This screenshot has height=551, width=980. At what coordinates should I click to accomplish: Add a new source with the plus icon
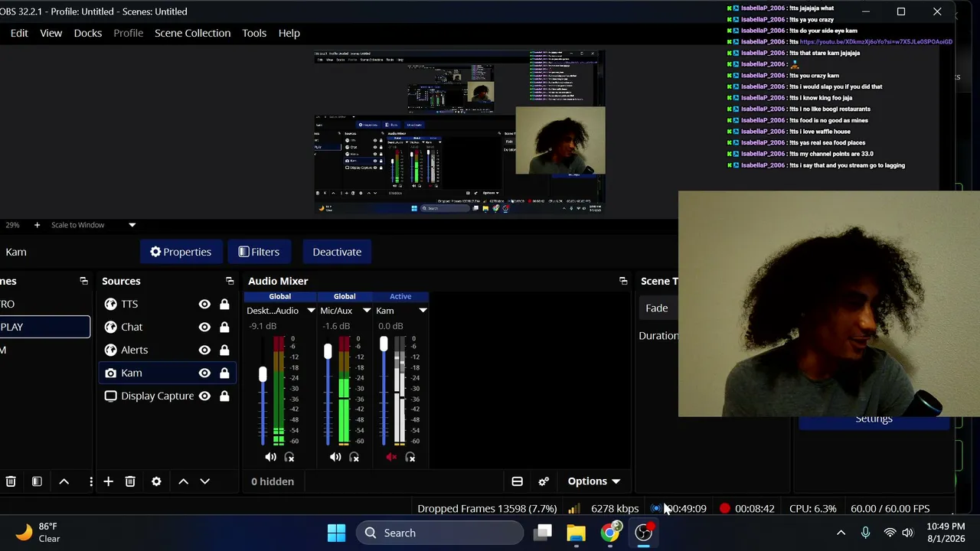coord(108,481)
